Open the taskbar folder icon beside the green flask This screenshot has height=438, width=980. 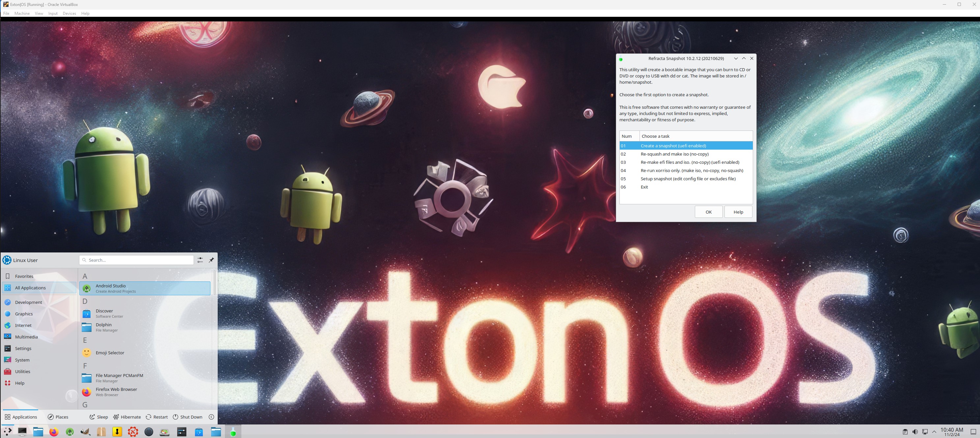click(x=216, y=431)
